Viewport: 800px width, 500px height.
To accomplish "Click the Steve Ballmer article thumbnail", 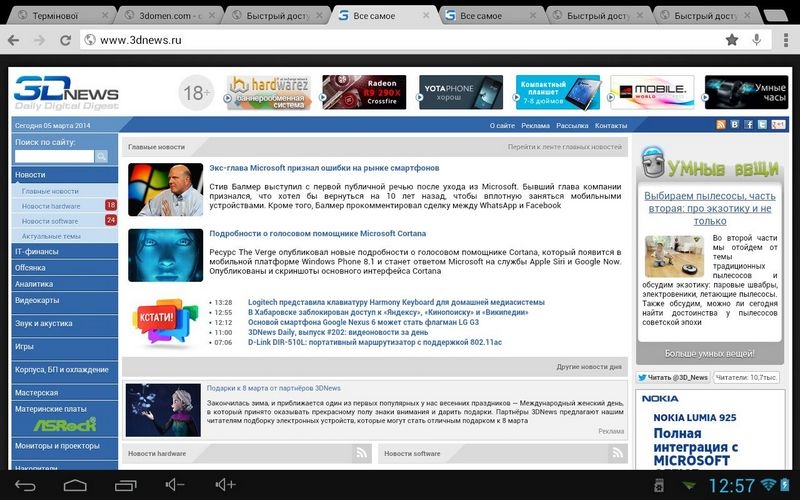I will click(165, 190).
